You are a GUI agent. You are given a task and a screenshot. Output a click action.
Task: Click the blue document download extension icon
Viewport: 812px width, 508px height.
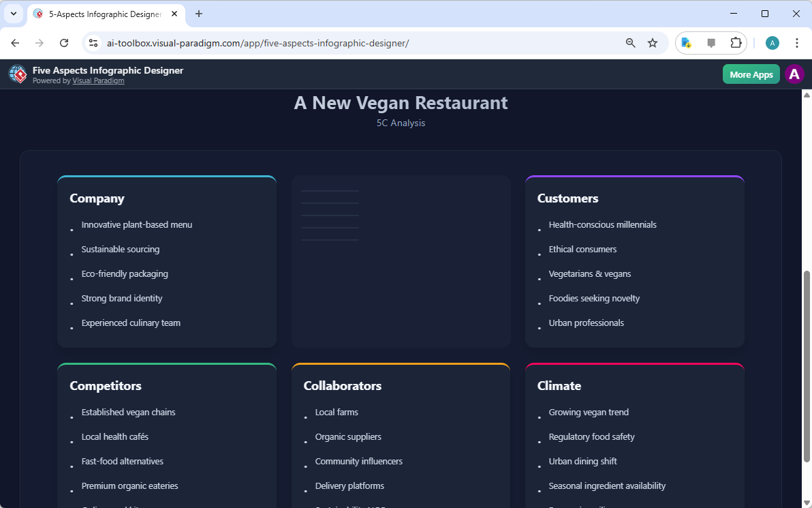(x=686, y=42)
